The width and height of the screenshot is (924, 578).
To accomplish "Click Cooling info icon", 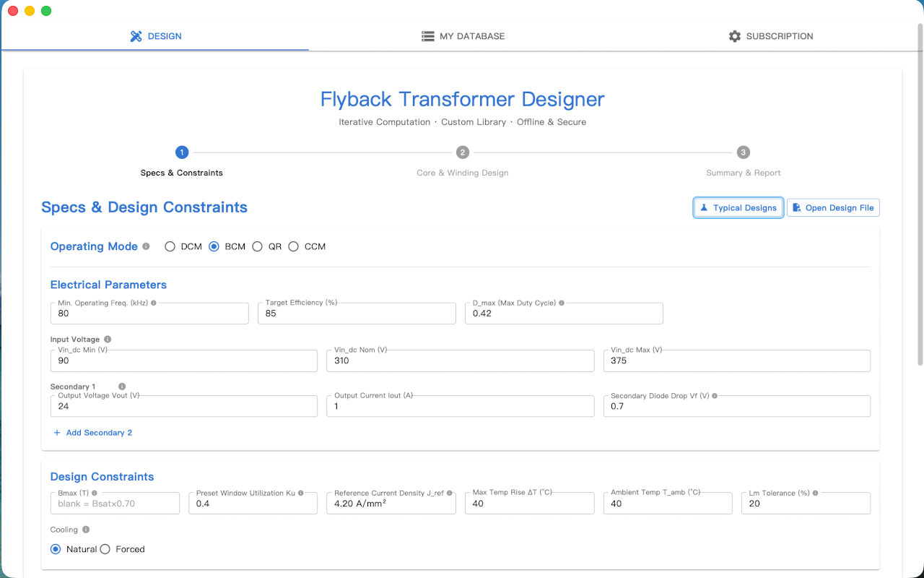I will [x=86, y=530].
